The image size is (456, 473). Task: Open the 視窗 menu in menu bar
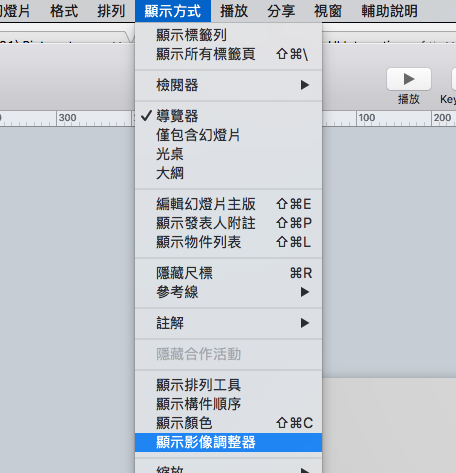328,11
